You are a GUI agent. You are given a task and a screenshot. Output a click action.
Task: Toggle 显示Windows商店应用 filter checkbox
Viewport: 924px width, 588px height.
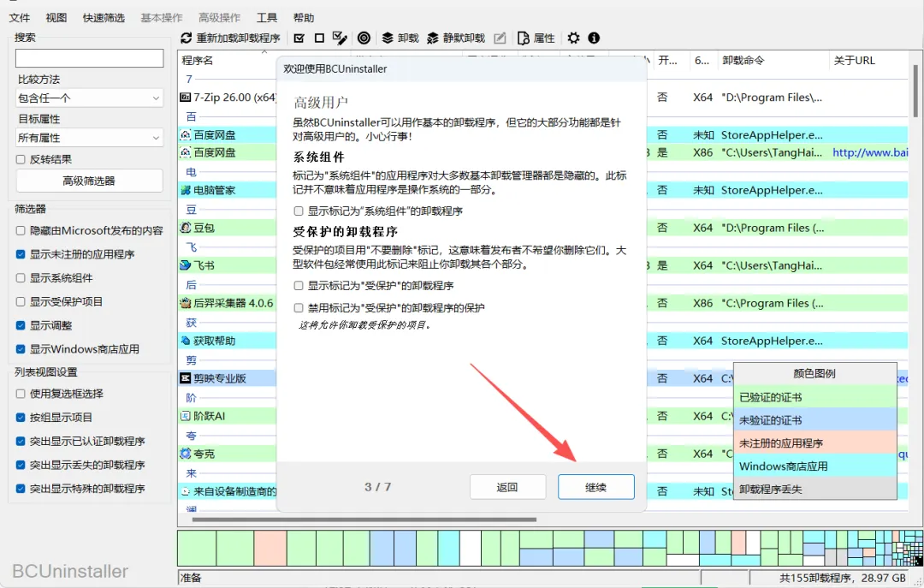[x=21, y=349]
